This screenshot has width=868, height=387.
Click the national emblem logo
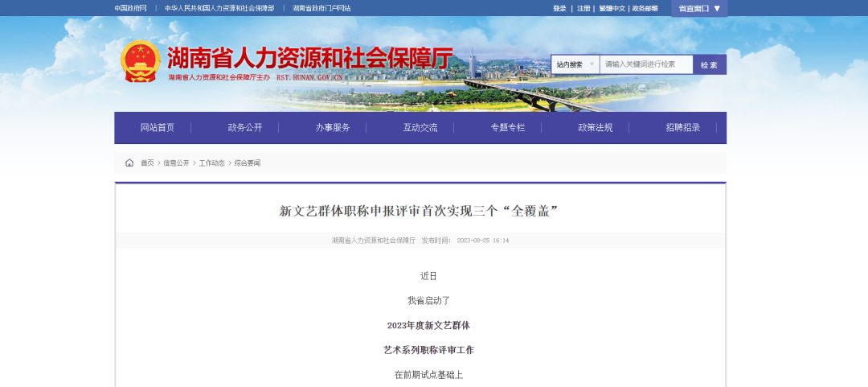(x=141, y=61)
